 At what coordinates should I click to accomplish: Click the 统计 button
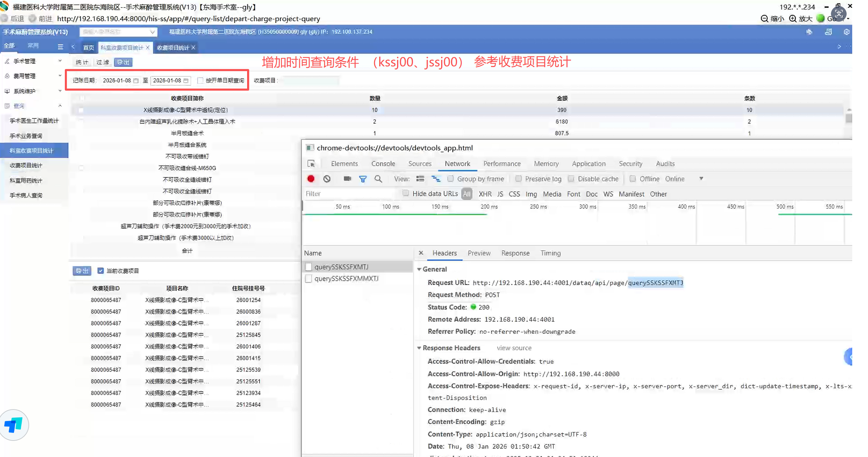tap(82, 62)
